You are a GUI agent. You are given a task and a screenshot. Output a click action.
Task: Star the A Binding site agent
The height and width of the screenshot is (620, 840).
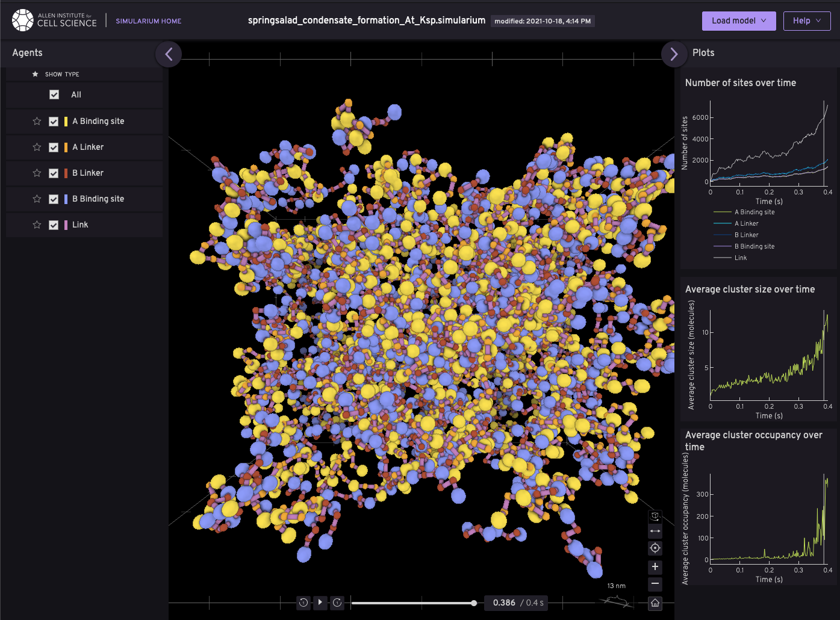coord(36,121)
